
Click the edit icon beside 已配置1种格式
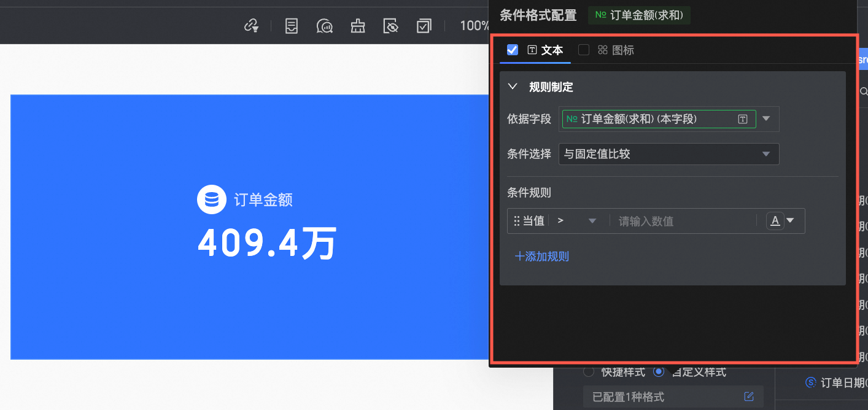748,396
